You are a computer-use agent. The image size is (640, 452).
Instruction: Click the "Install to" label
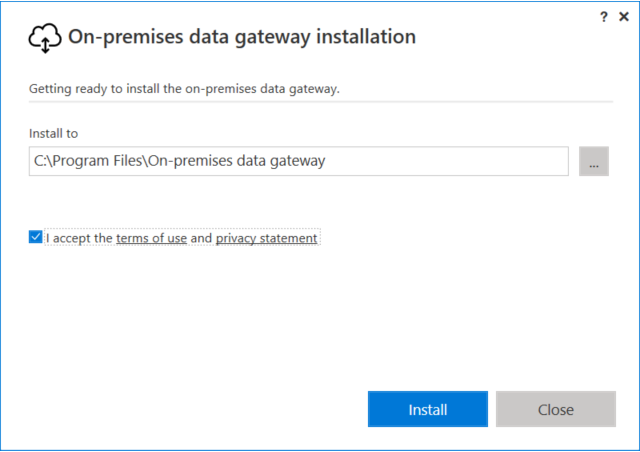pos(53,132)
